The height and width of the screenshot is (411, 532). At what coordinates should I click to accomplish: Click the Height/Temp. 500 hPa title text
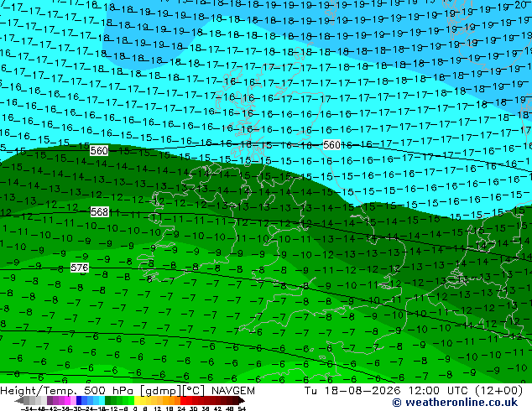coord(67,391)
